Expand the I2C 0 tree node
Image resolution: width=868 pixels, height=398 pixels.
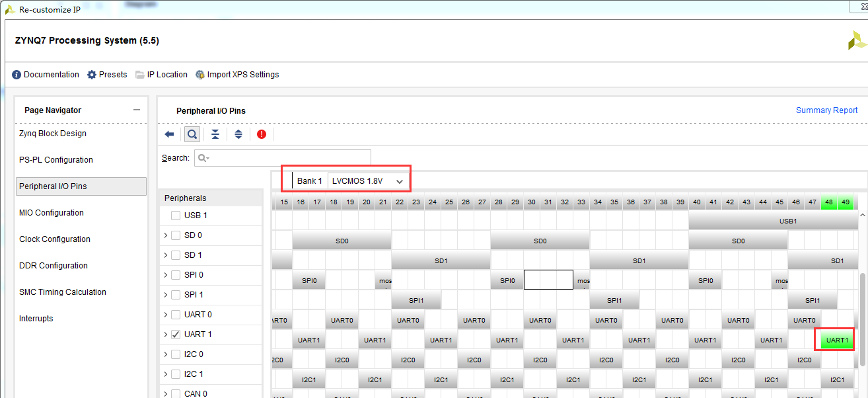click(165, 354)
